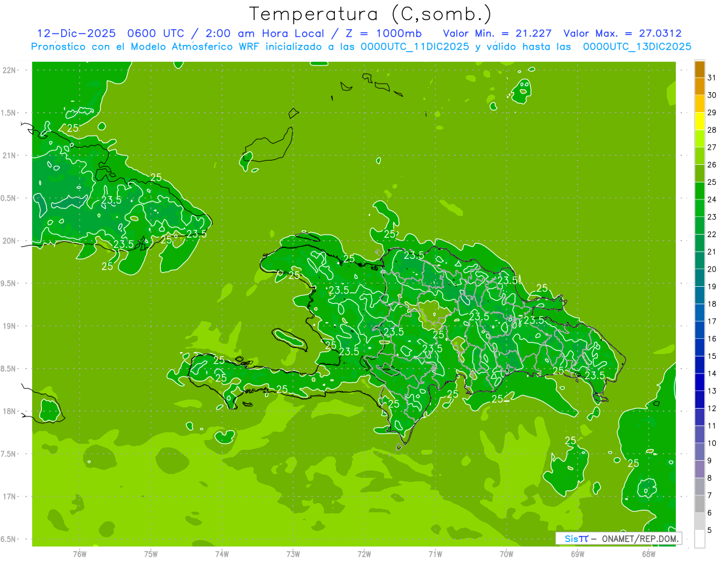Click 'Valor Min. = 21.227' value
The height and width of the screenshot is (562, 728).
[x=497, y=33]
